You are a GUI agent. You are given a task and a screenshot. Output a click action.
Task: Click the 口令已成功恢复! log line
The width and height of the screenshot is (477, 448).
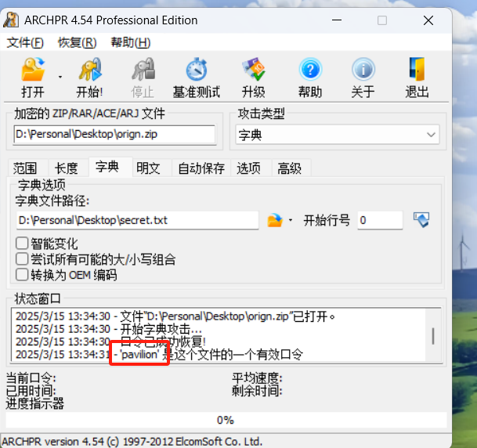pyautogui.click(x=110, y=341)
